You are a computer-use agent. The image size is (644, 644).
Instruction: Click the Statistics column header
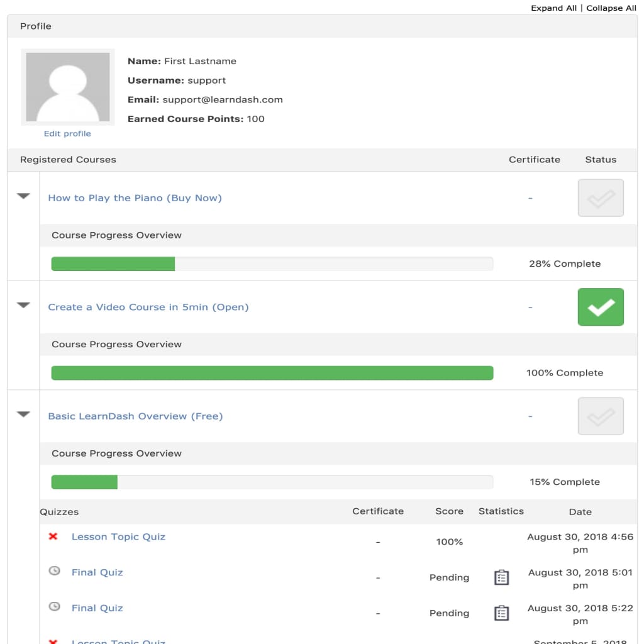(501, 511)
